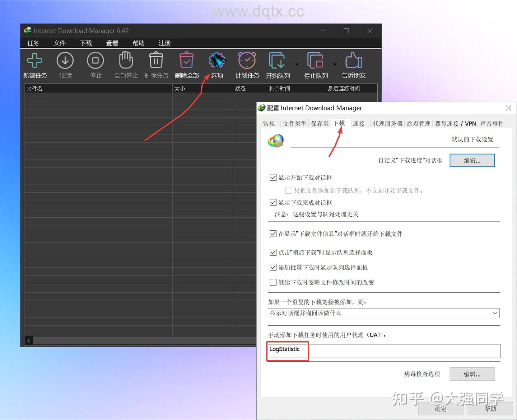This screenshot has width=517, height=420.
Task: Click the 停止 stop icon
Action: (95, 65)
